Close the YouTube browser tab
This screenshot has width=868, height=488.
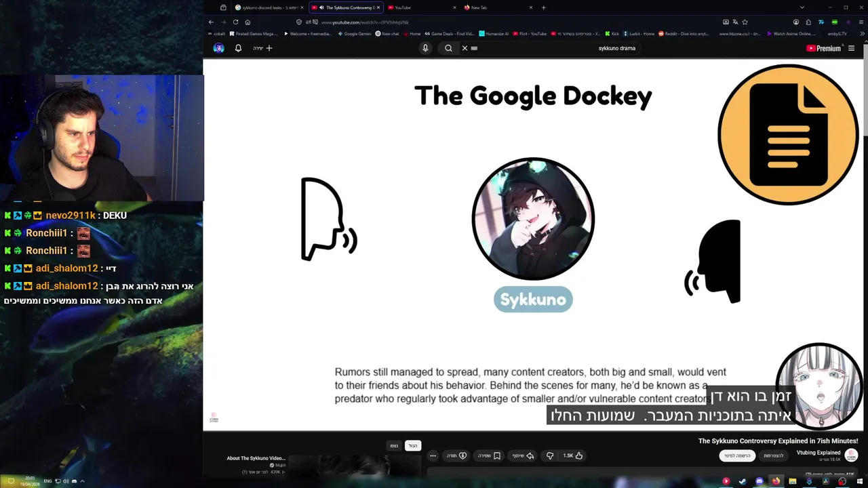pos(454,7)
